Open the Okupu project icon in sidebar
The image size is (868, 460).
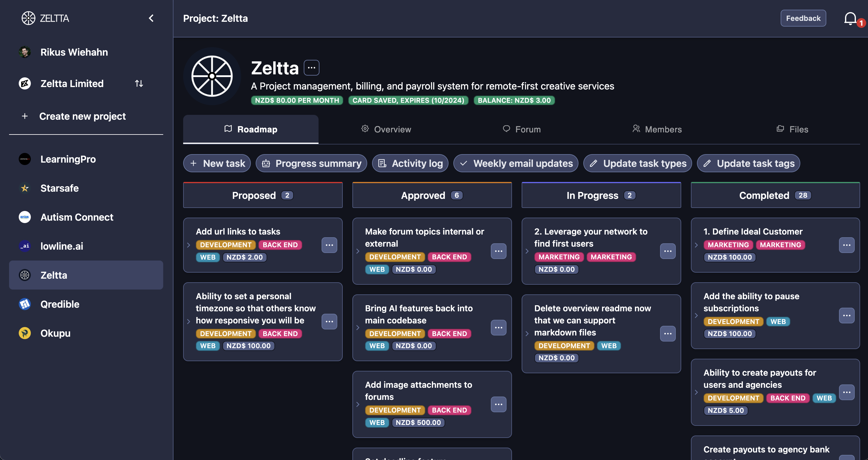(24, 333)
